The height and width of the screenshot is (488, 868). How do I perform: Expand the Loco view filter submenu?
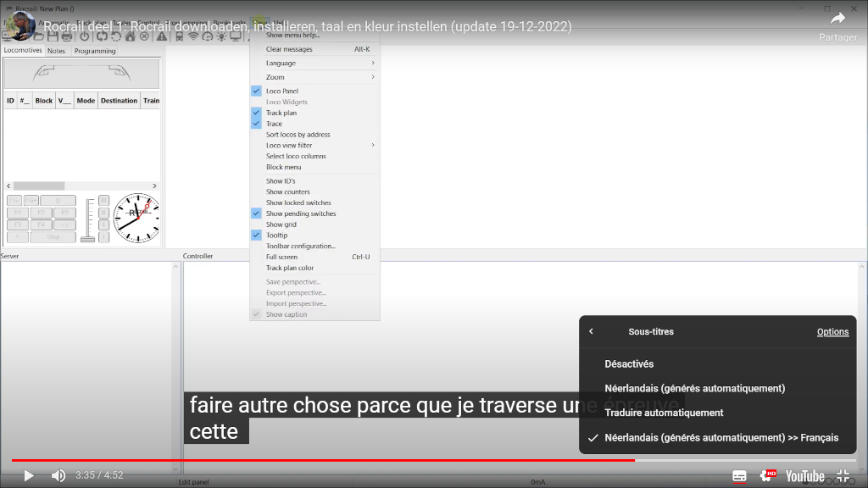[314, 146]
